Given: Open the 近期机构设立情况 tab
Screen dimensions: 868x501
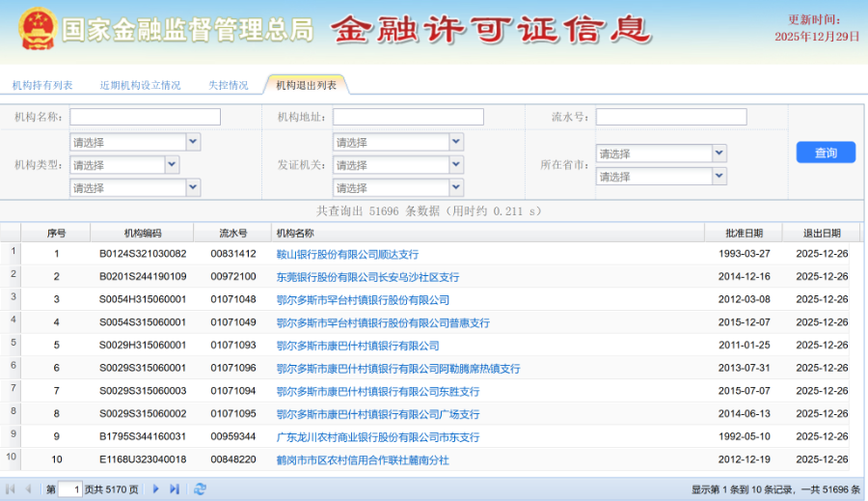Looking at the screenshot, I should (x=140, y=85).
